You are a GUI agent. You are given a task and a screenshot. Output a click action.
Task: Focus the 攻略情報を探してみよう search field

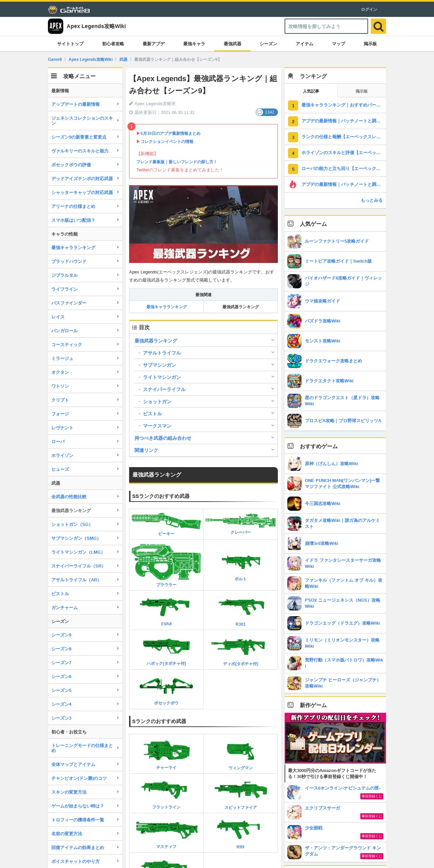(326, 26)
